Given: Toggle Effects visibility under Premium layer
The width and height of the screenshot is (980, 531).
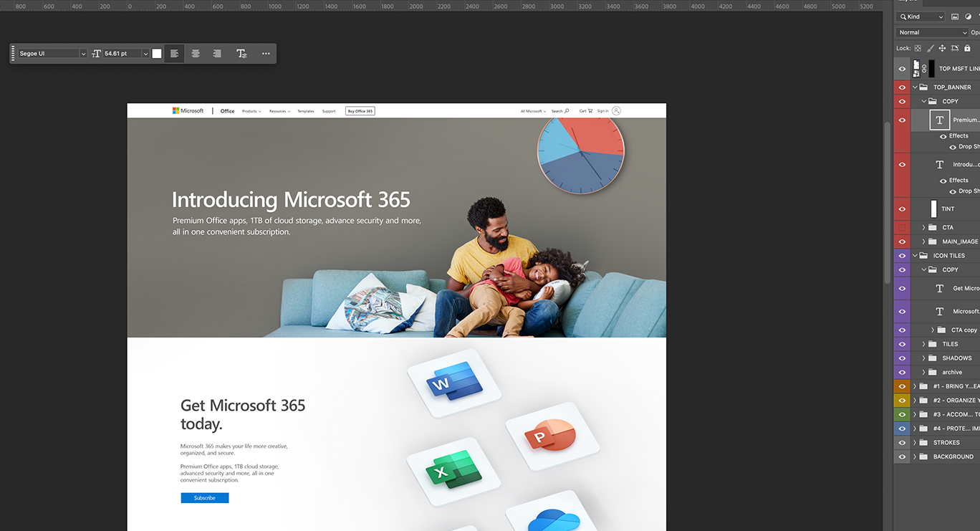Looking at the screenshot, I should pos(943,136).
